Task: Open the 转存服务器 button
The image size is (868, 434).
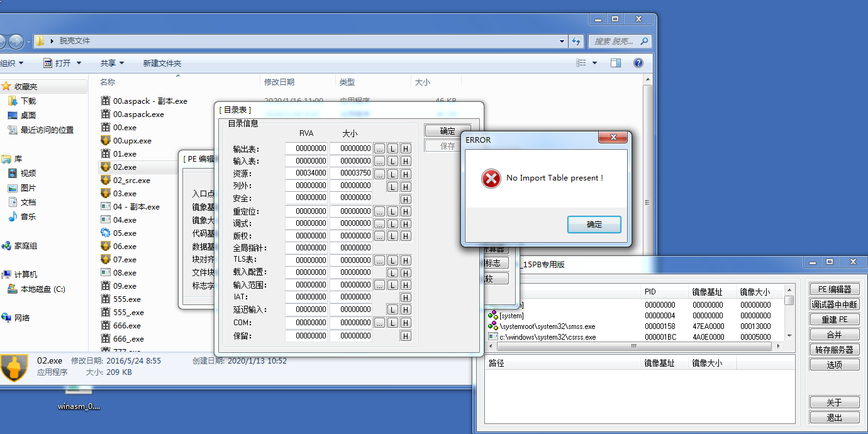Action: pos(834,350)
